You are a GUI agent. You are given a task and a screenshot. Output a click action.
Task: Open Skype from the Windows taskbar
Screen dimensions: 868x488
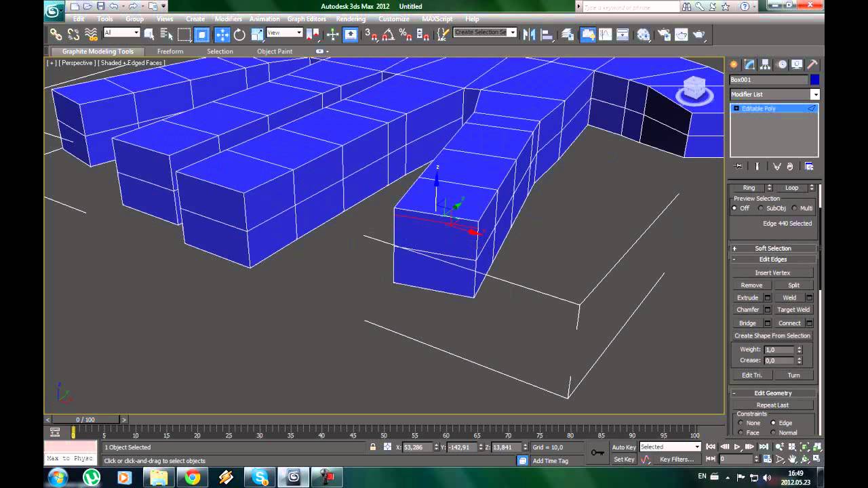[260, 477]
